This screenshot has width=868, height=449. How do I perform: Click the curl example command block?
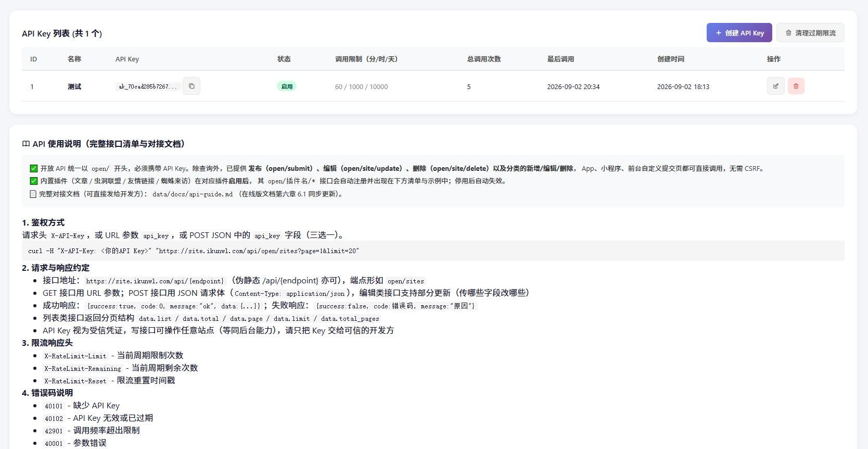433,251
